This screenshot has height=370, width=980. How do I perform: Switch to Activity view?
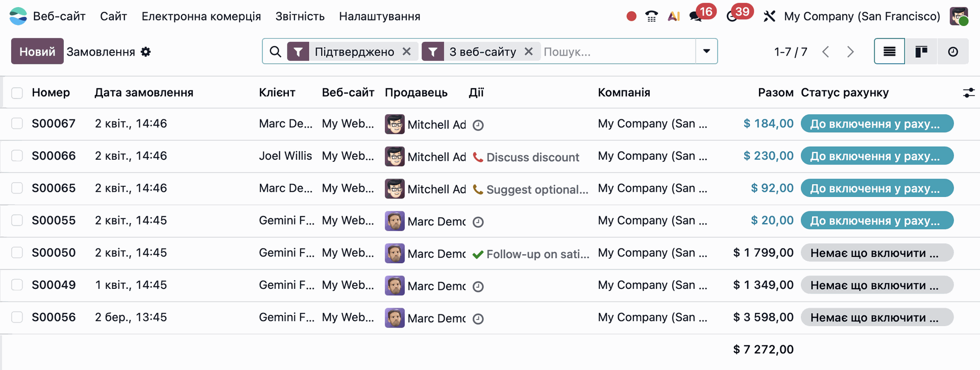tap(952, 52)
